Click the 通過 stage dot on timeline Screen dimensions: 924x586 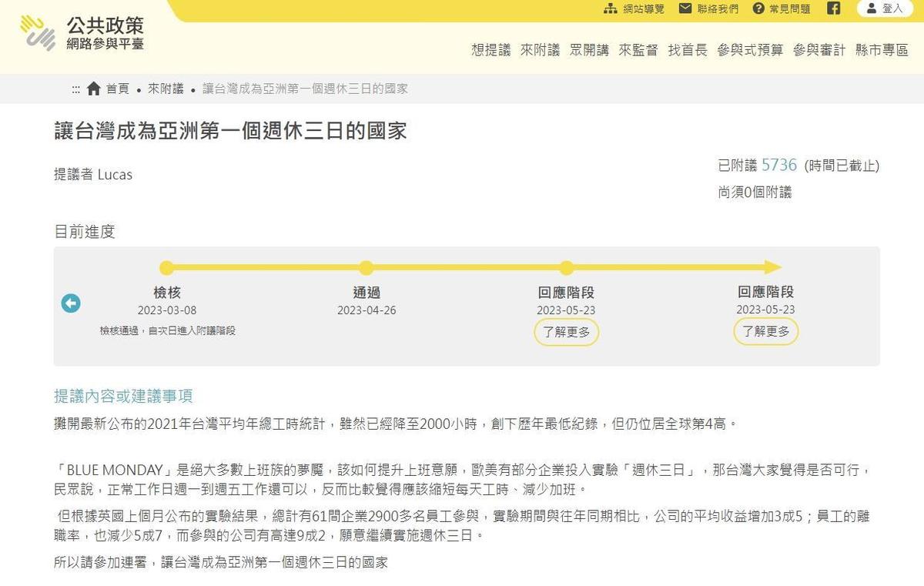click(367, 268)
